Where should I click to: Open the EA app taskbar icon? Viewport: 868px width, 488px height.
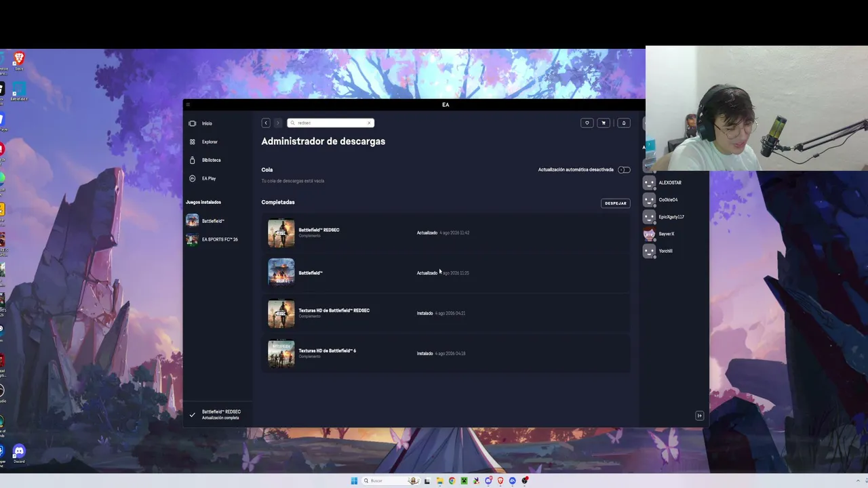tap(512, 481)
